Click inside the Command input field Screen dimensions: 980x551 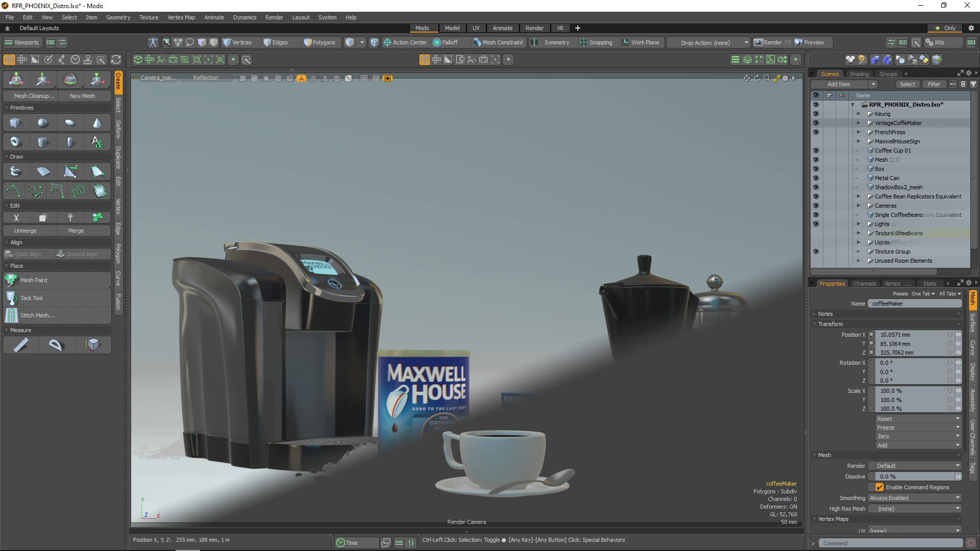[x=891, y=543]
